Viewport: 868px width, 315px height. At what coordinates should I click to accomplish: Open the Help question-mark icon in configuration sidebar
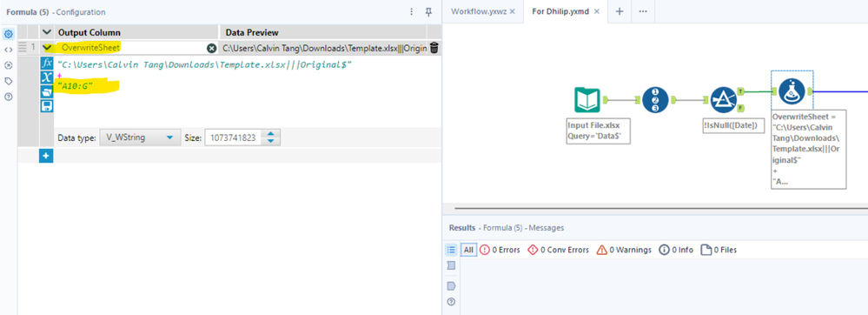point(9,97)
